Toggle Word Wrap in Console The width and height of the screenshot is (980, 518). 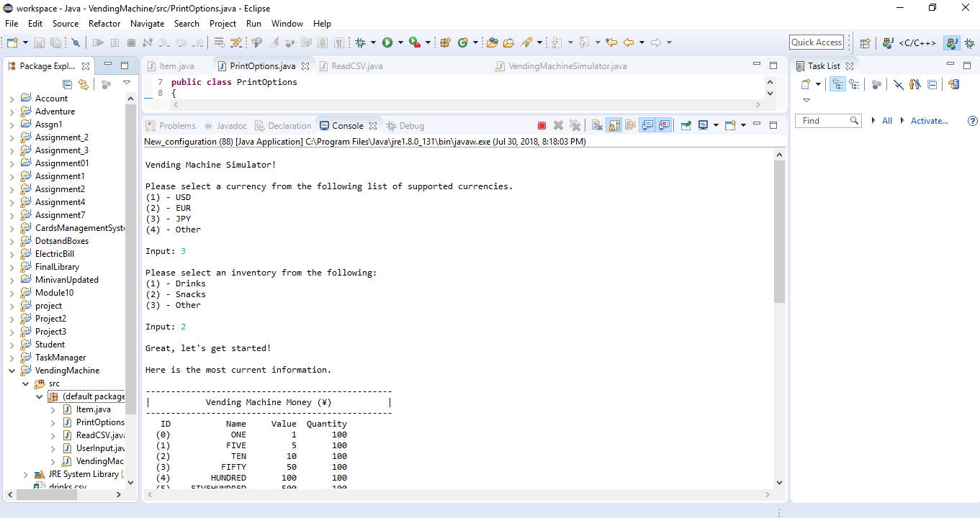[630, 125]
